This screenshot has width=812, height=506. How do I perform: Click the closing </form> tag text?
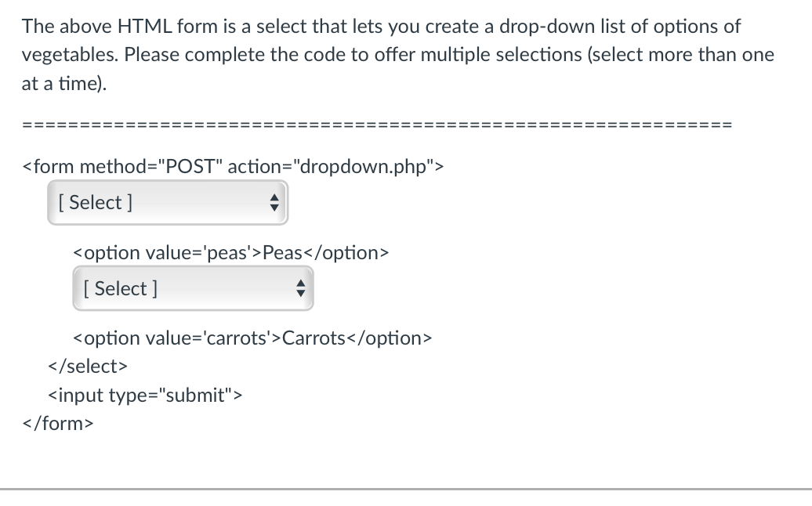[58, 423]
